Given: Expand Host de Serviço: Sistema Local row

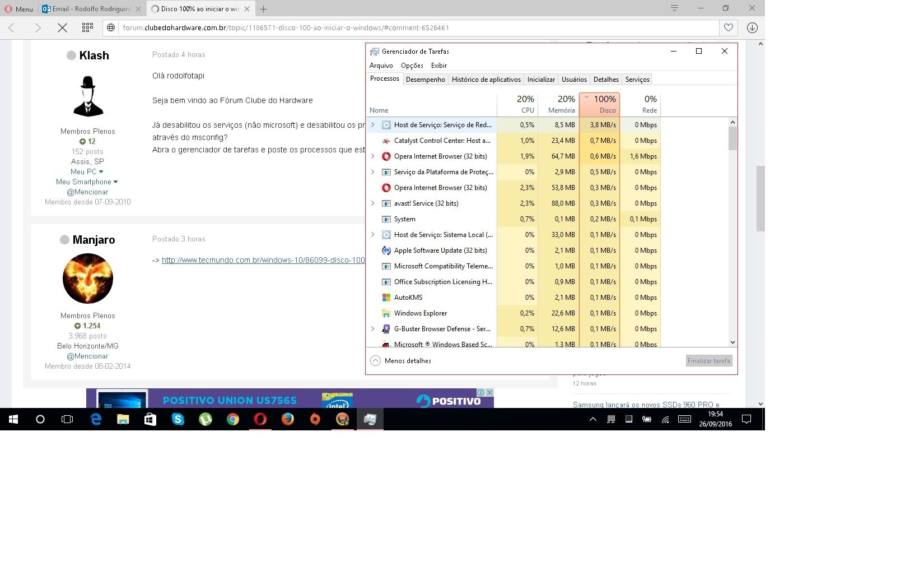Looking at the screenshot, I should [x=373, y=235].
